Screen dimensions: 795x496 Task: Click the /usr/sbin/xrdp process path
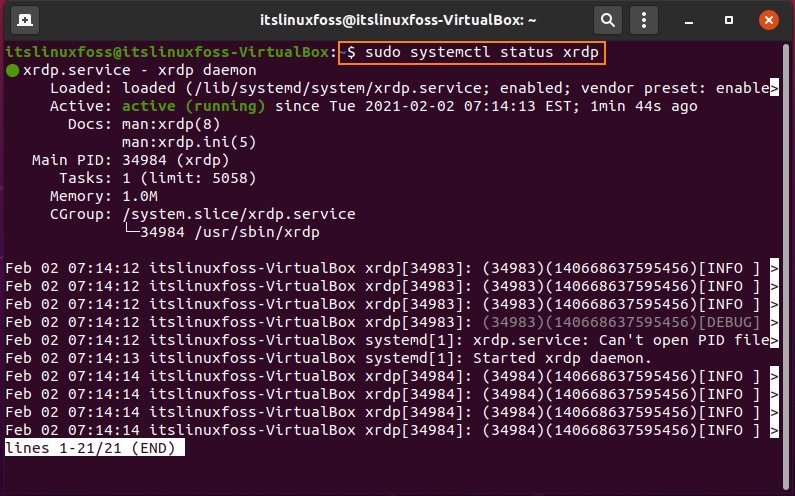click(x=257, y=232)
